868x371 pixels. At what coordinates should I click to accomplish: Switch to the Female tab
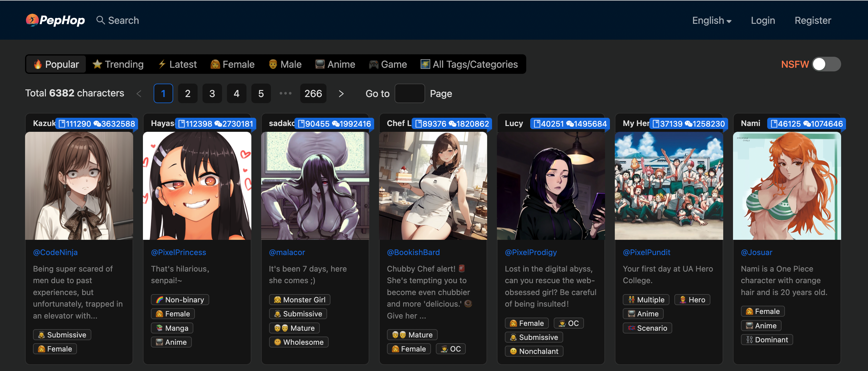[232, 64]
